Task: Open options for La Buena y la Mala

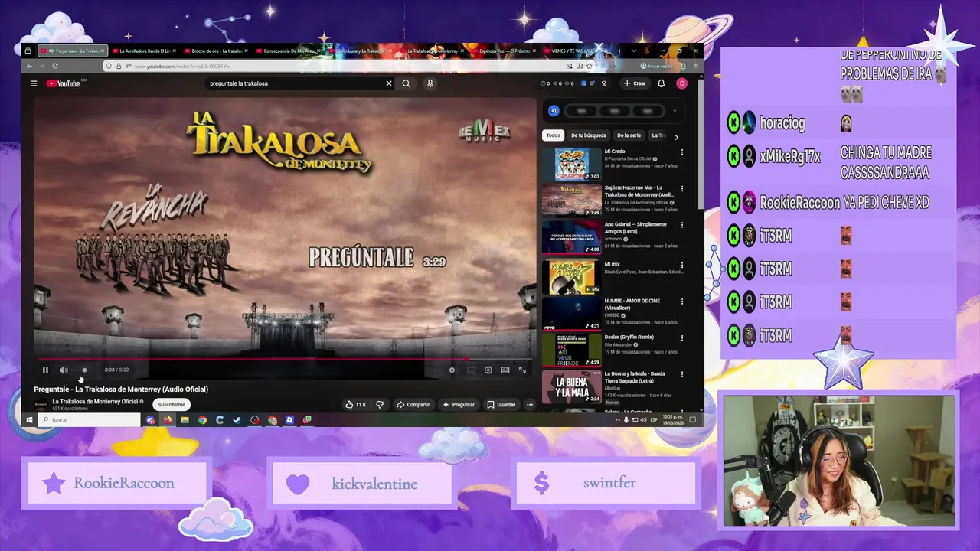Action: pos(682,374)
